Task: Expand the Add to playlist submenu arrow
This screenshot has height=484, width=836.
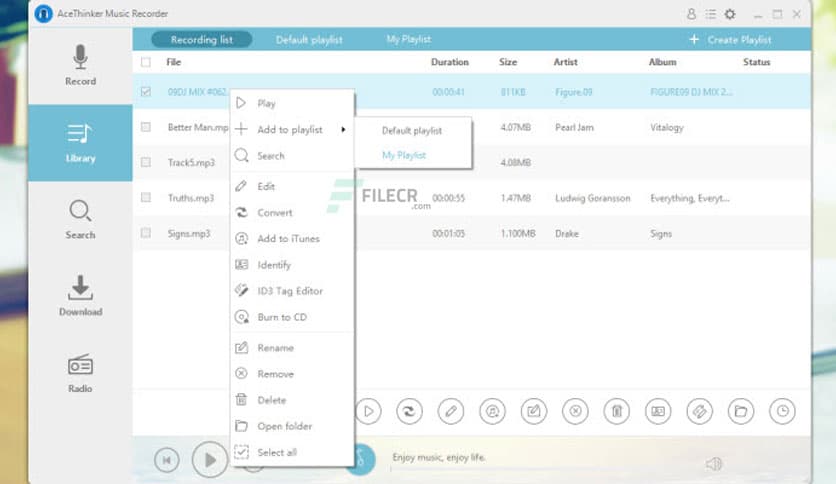Action: point(343,130)
